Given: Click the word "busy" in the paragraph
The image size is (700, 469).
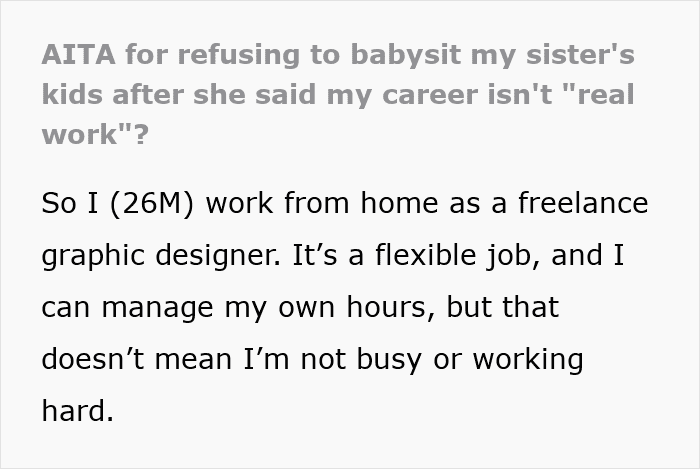Looking at the screenshot, I should tap(389, 360).
